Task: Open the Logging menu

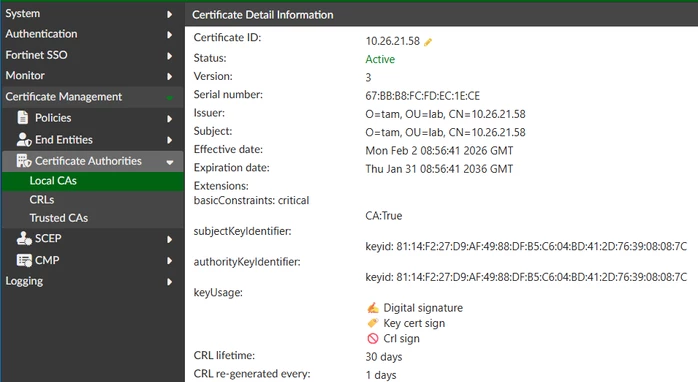Action: (92, 281)
